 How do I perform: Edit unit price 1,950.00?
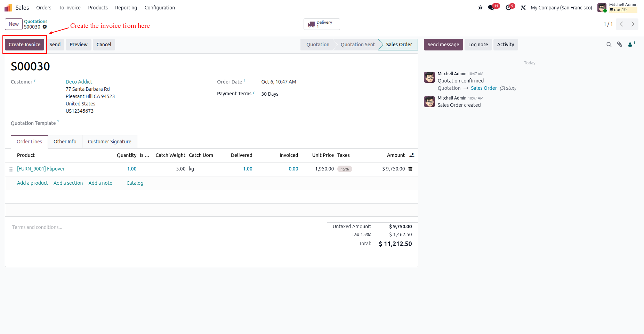(x=324, y=169)
